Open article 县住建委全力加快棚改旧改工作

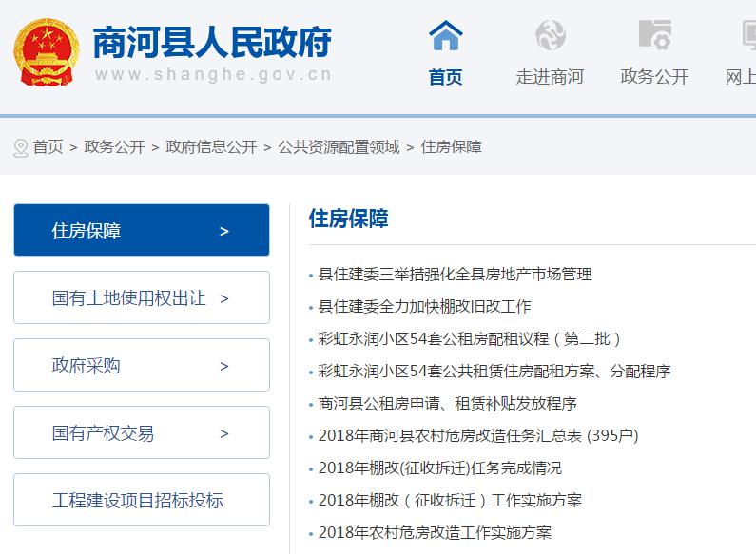[424, 306]
